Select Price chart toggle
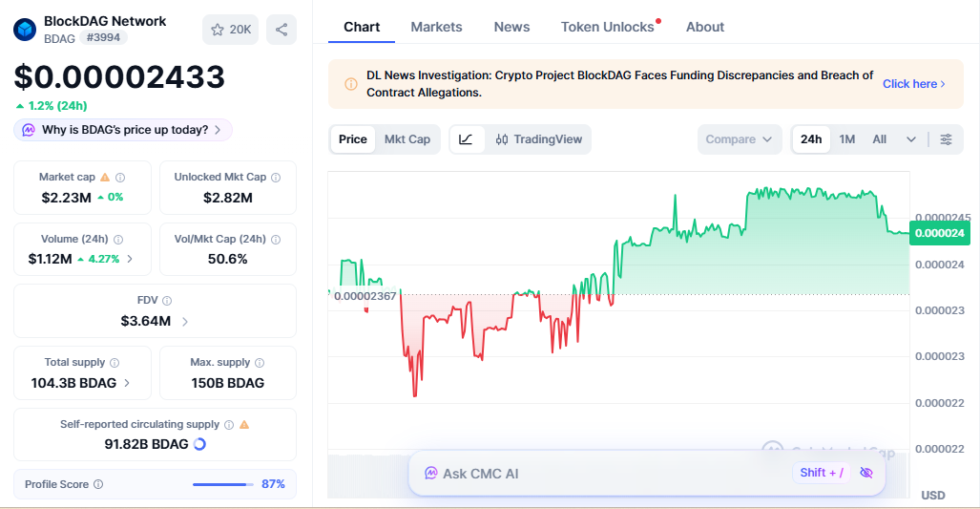Viewport: 980px width, 509px height. [x=352, y=139]
